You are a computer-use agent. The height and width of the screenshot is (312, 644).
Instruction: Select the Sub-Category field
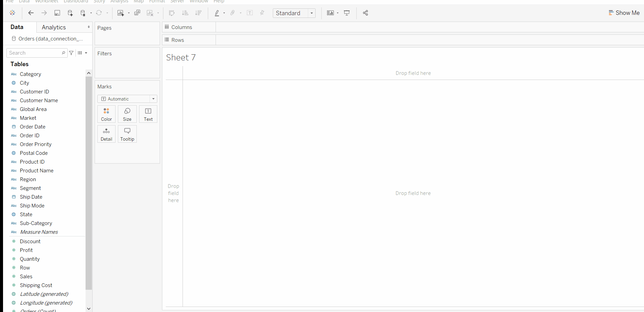tap(36, 223)
